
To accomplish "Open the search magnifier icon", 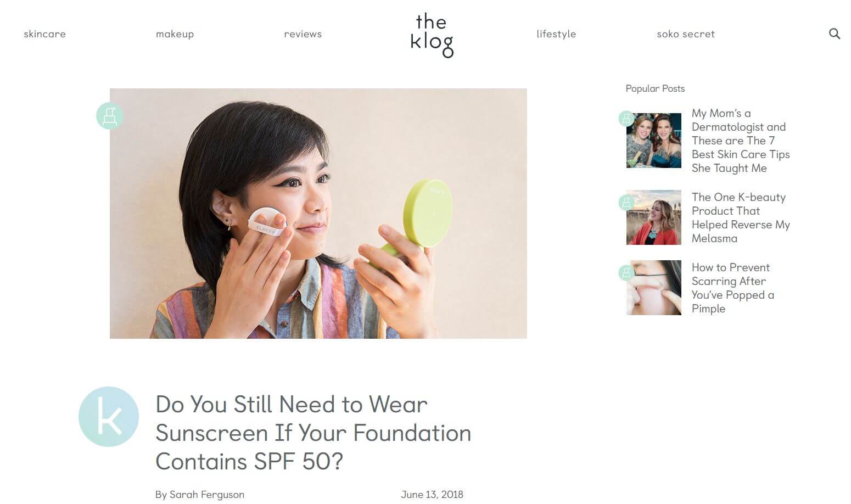I will tap(834, 34).
